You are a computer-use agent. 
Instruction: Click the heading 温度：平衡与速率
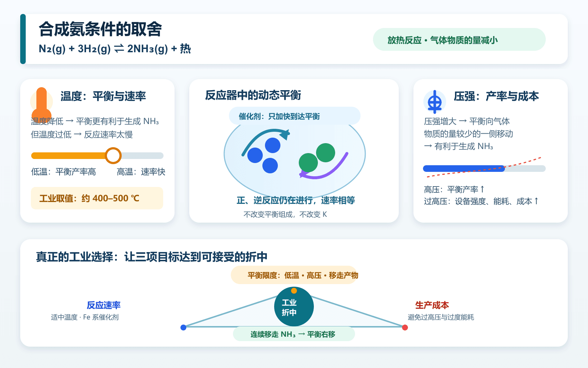coord(103,96)
